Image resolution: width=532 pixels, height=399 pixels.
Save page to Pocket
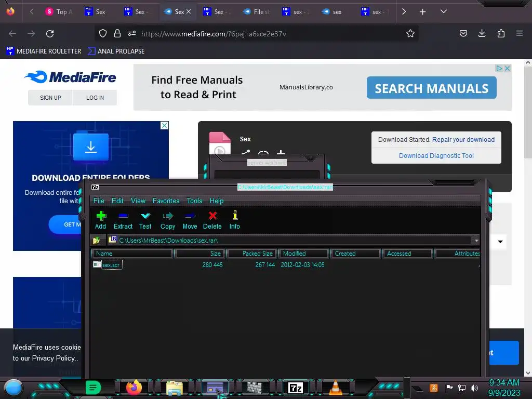click(463, 33)
